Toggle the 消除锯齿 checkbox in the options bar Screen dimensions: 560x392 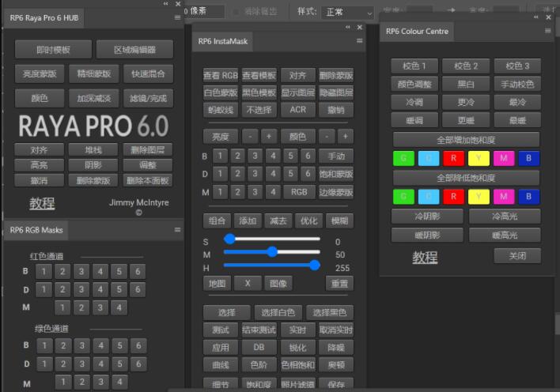click(236, 13)
